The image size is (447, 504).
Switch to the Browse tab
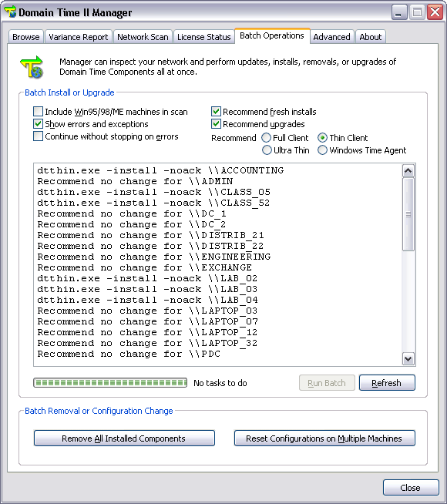(26, 37)
